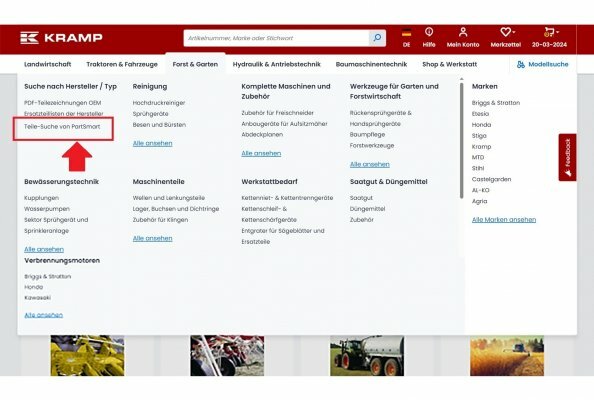Click the mega menu vertical scrollbar

[x=461, y=141]
